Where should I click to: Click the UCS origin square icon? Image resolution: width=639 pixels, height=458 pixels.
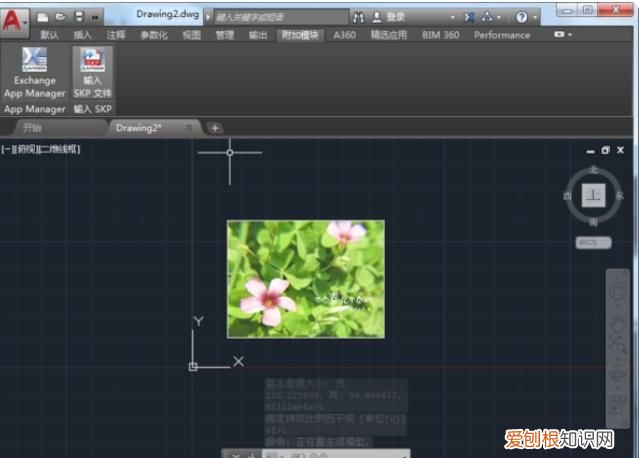(x=193, y=367)
